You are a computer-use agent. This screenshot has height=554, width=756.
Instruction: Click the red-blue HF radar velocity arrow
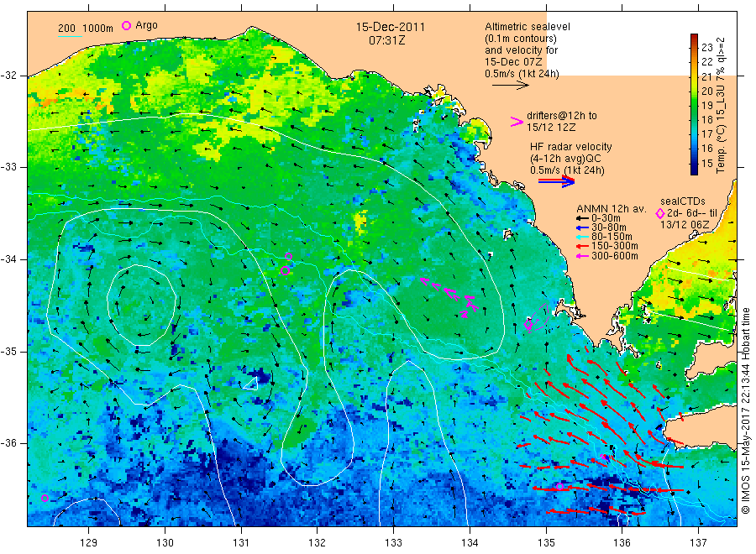[556, 181]
